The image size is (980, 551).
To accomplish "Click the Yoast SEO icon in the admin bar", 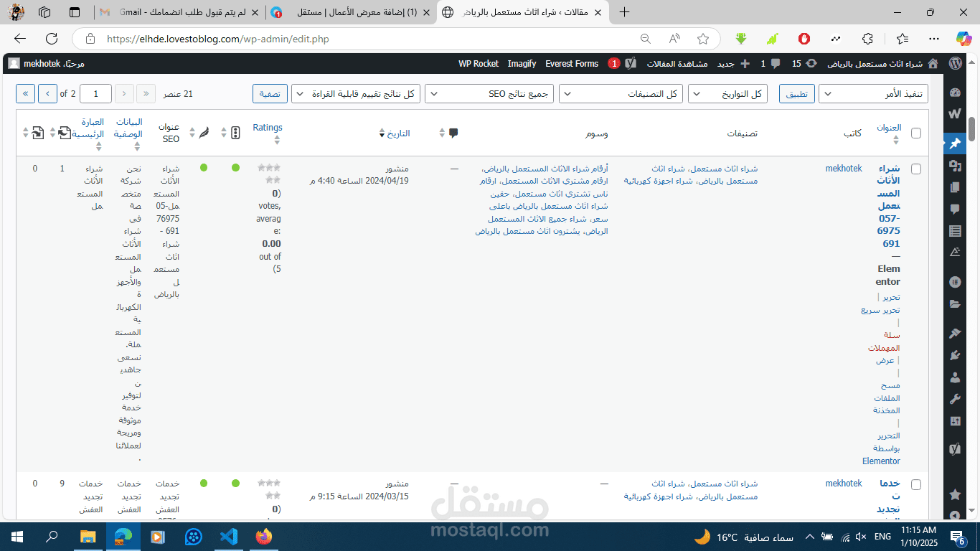I will (x=630, y=63).
